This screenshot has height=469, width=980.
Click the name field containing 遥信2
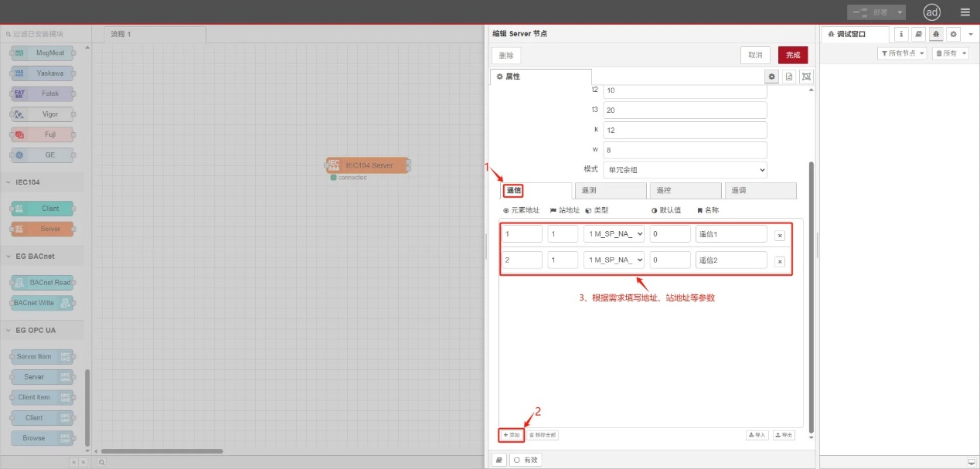731,260
